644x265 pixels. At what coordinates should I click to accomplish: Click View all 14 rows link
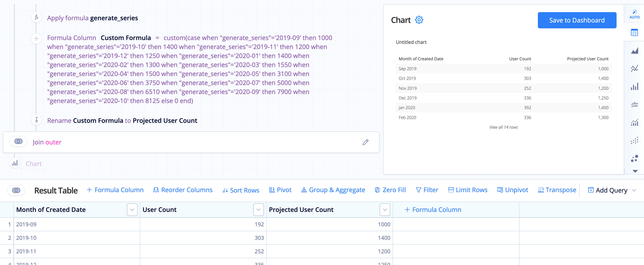click(x=503, y=127)
